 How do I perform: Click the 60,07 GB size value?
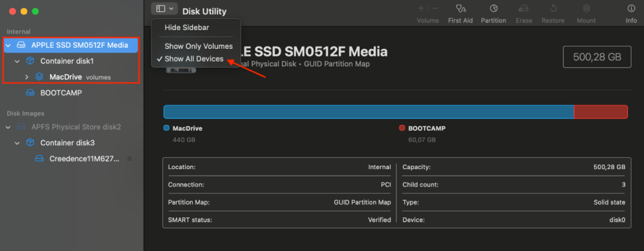point(422,140)
